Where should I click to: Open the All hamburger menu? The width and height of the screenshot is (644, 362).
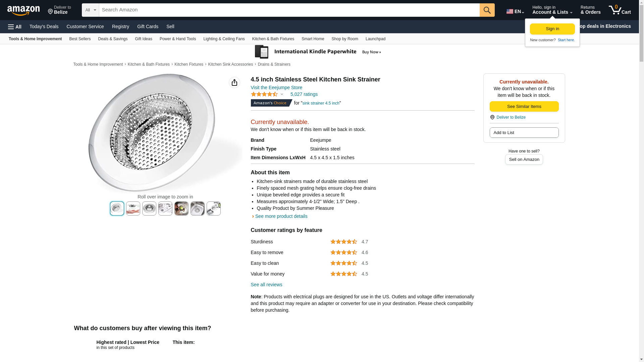tap(15, 27)
